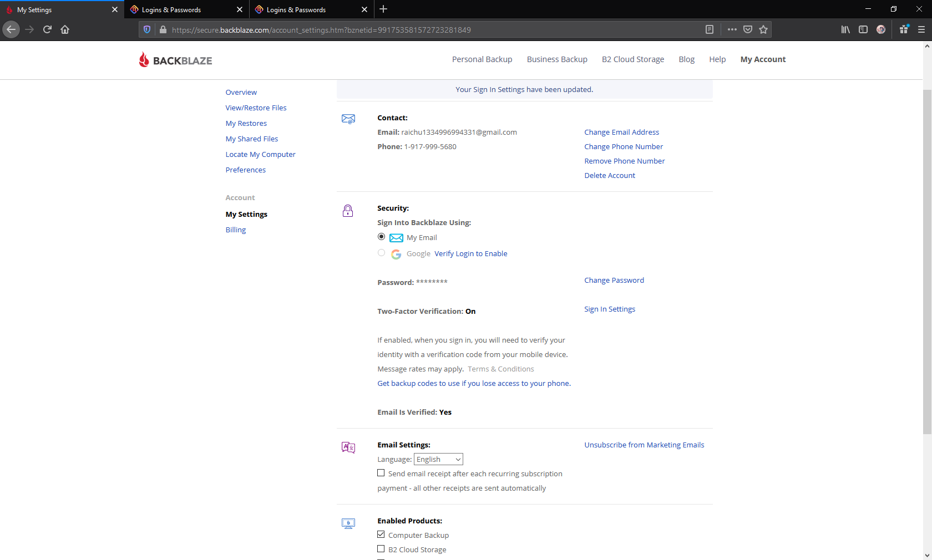
Task: Toggle the sidebar view icon
Action: (x=863, y=29)
